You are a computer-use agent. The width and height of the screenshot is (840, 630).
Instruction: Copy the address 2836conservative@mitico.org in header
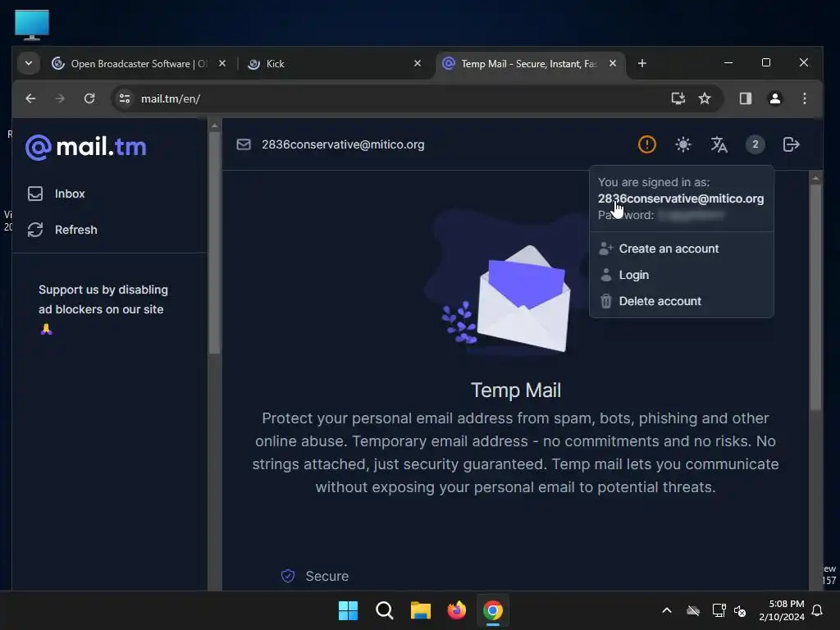pyautogui.click(x=343, y=144)
